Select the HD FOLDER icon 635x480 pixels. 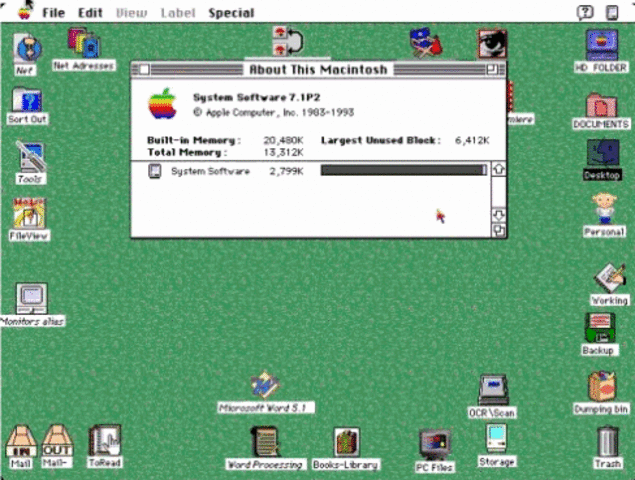pos(602,45)
